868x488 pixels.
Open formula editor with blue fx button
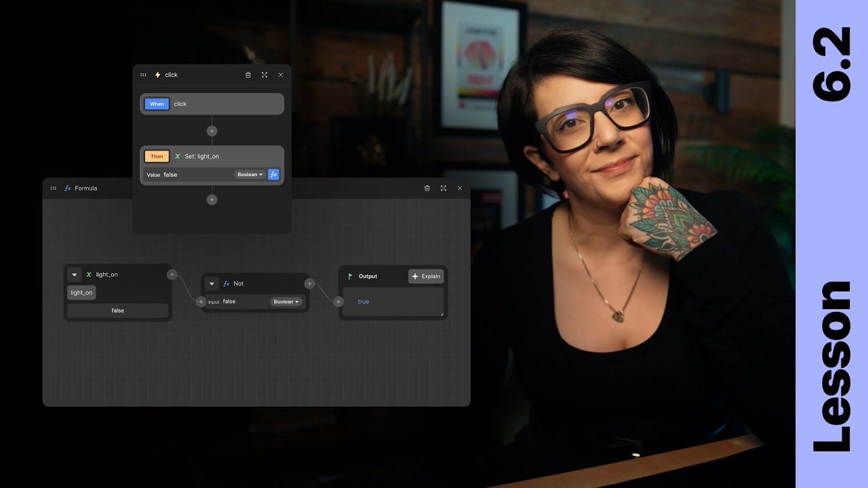[x=274, y=175]
